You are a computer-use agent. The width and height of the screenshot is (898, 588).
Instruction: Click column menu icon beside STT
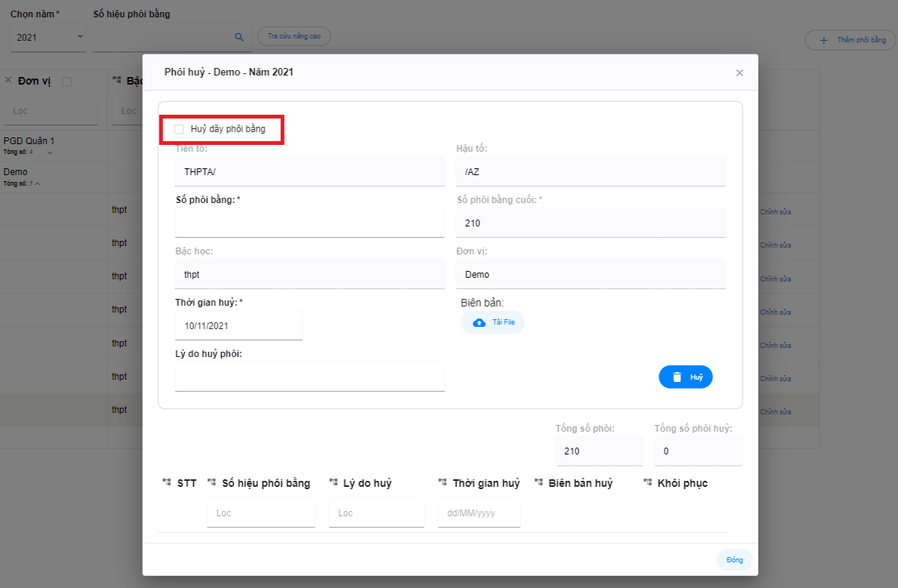tap(166, 483)
